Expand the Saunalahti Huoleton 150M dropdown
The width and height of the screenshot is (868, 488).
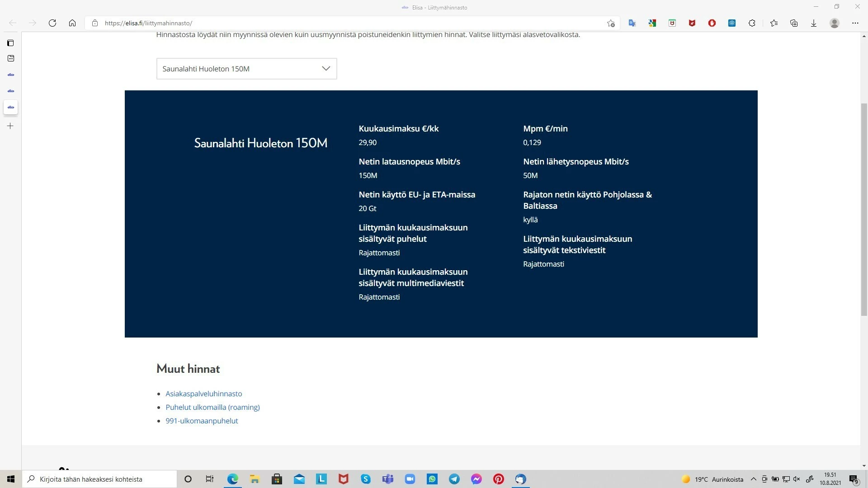[246, 69]
